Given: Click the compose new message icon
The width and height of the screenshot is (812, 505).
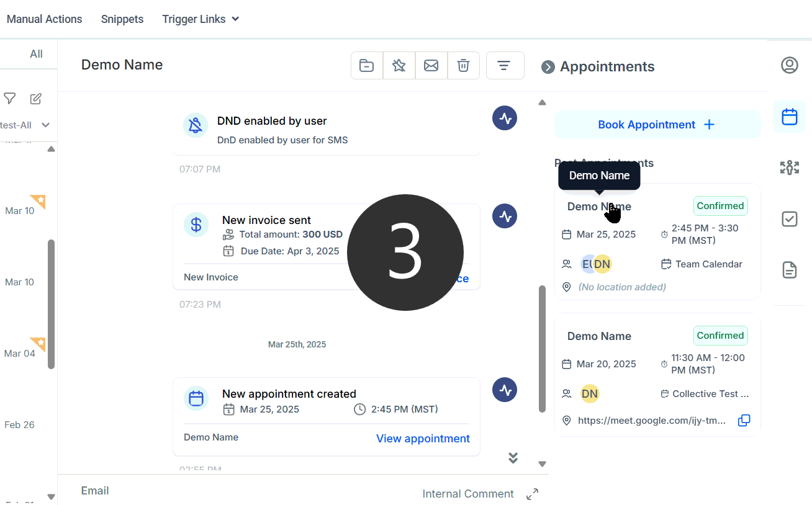Looking at the screenshot, I should pyautogui.click(x=36, y=99).
